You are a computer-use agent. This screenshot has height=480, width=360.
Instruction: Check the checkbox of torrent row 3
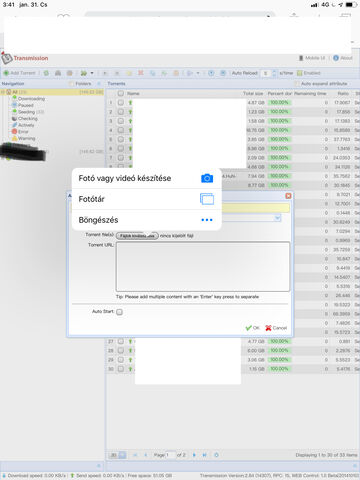[121, 121]
